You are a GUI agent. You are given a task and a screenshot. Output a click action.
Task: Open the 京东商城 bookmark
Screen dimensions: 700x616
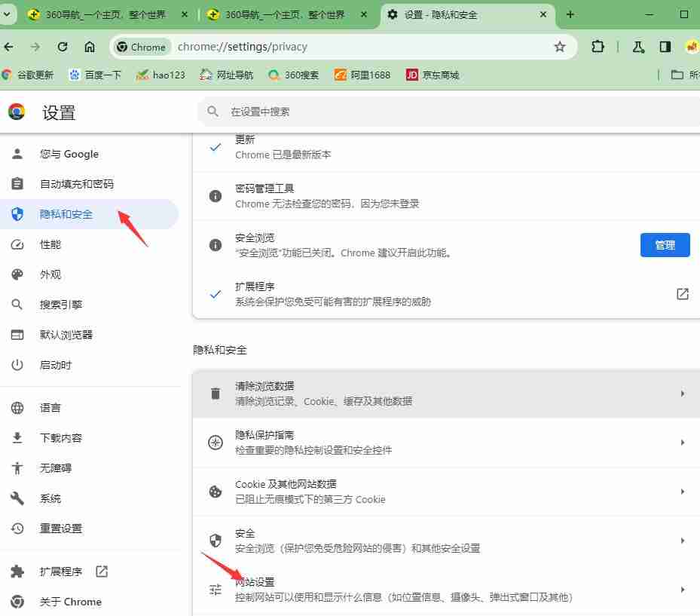pyautogui.click(x=433, y=75)
